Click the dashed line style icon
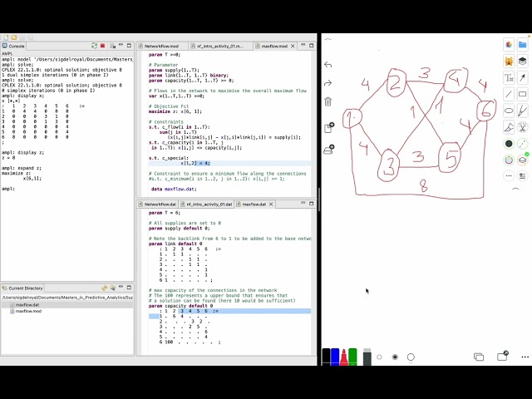The image size is (532, 399). [x=523, y=144]
